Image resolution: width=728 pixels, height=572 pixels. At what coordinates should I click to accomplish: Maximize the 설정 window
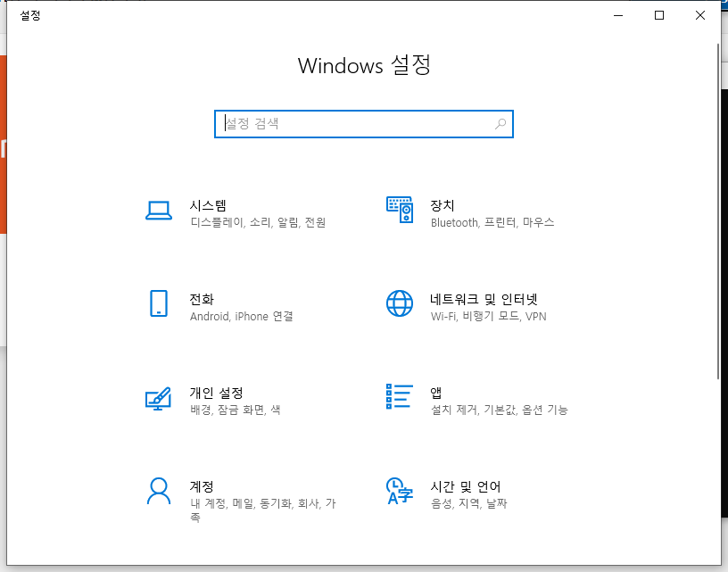point(659,15)
